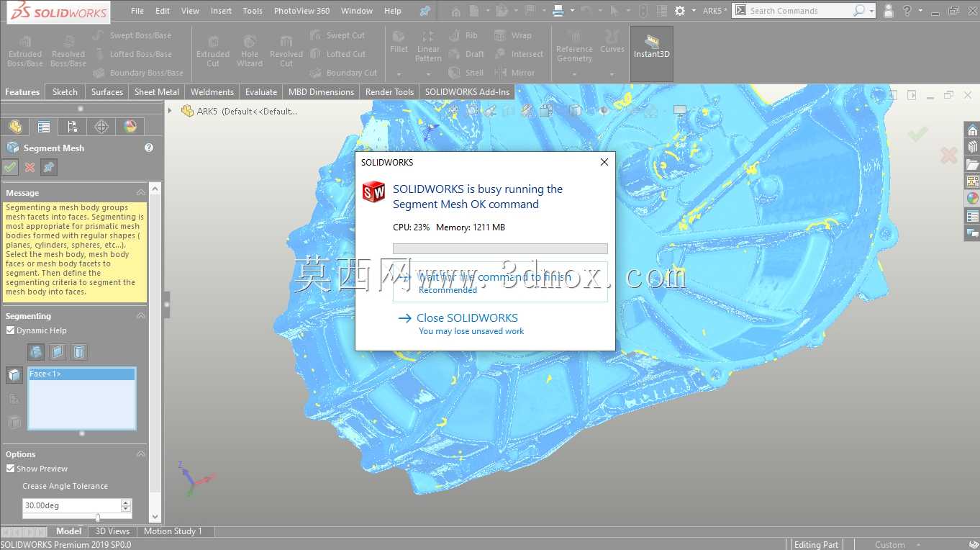Choose Wait for the command to finish
This screenshot has width=980, height=550.
click(x=500, y=282)
